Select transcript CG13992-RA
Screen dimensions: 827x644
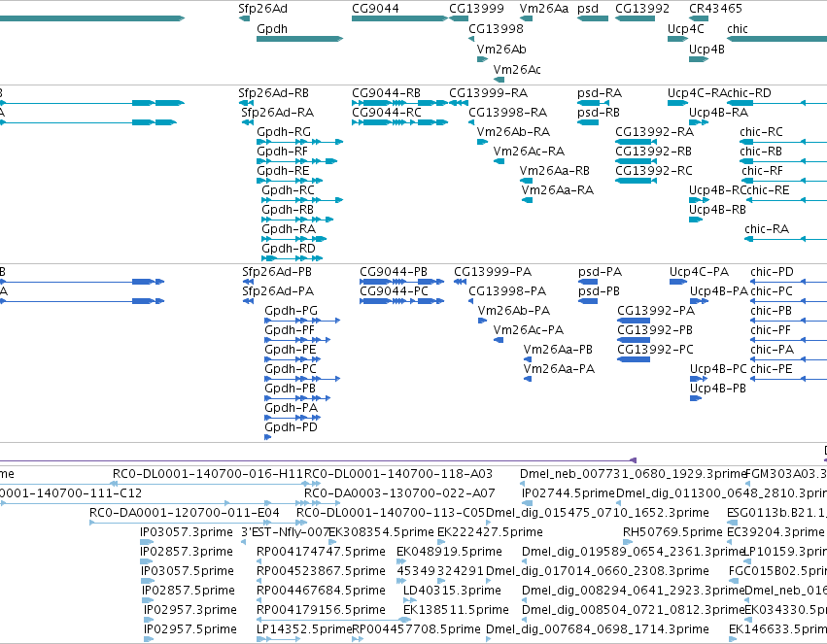click(655, 132)
